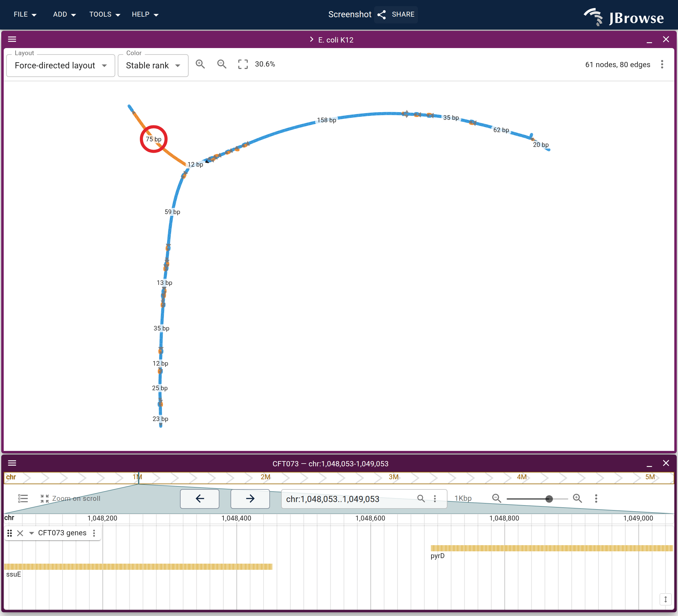Click the track height resize handle icon

[x=665, y=599]
